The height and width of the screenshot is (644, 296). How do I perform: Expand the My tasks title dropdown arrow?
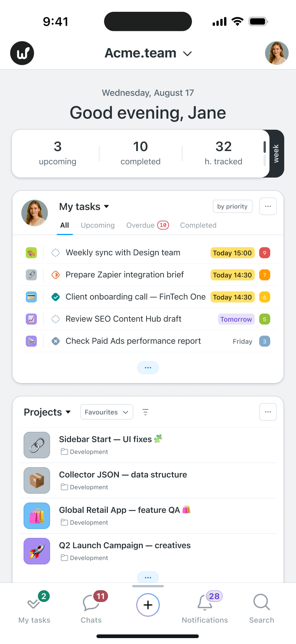pyautogui.click(x=106, y=207)
